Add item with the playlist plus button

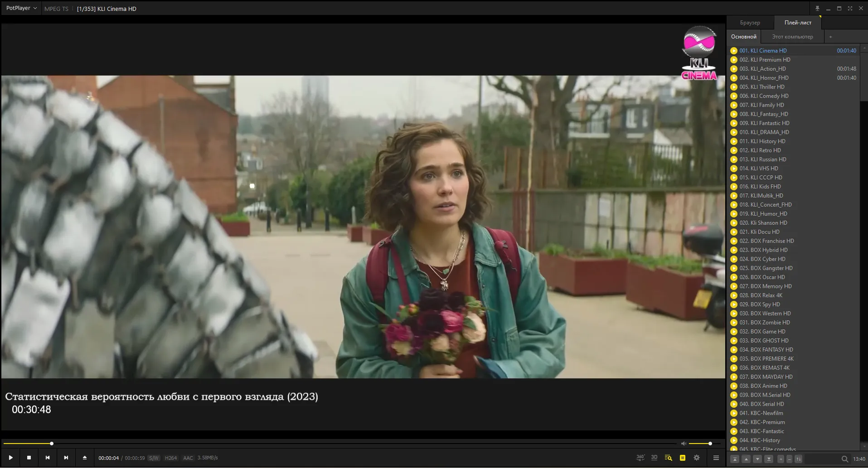point(781,459)
